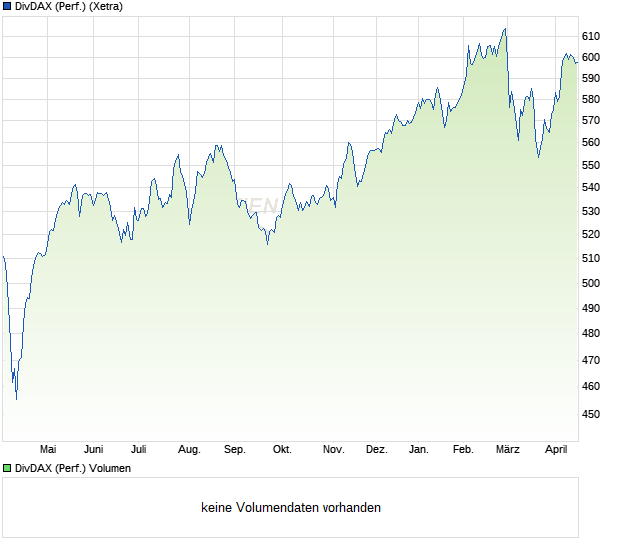Viewport: 620px width, 546px height.
Task: Click the 460 price axis value
Action: coord(591,386)
